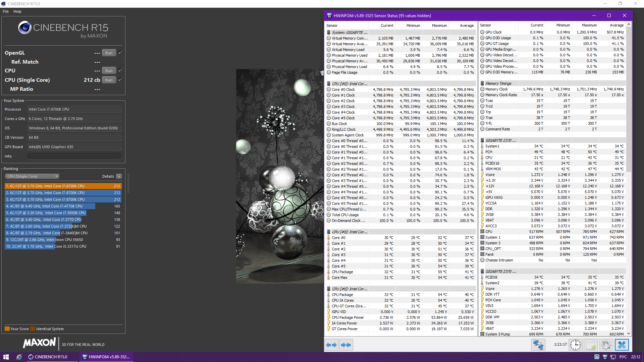Open the File menu
Screen dimensions: 644x362
(x=6, y=11)
